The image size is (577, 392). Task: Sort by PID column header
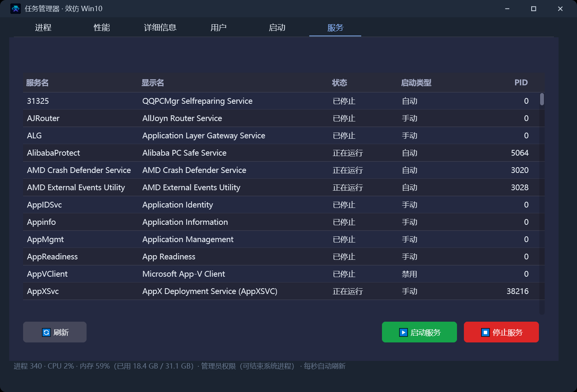pyautogui.click(x=521, y=83)
